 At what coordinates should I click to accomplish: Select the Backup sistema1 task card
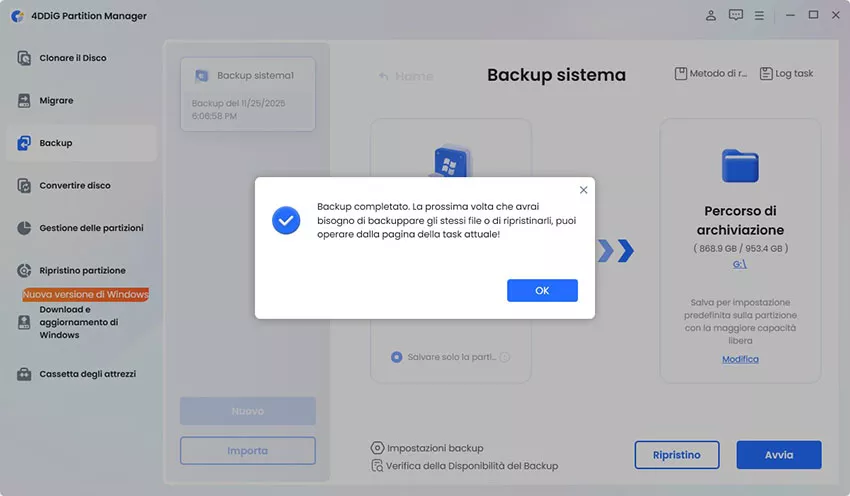pos(248,94)
